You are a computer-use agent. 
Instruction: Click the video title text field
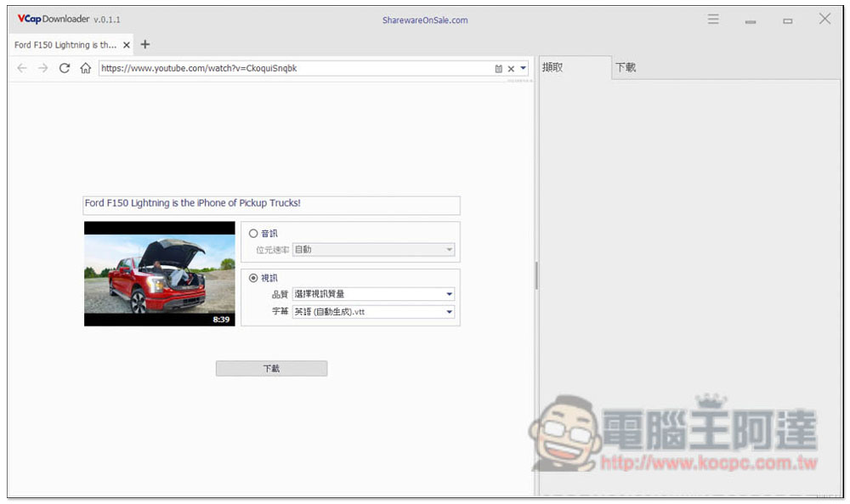click(272, 206)
